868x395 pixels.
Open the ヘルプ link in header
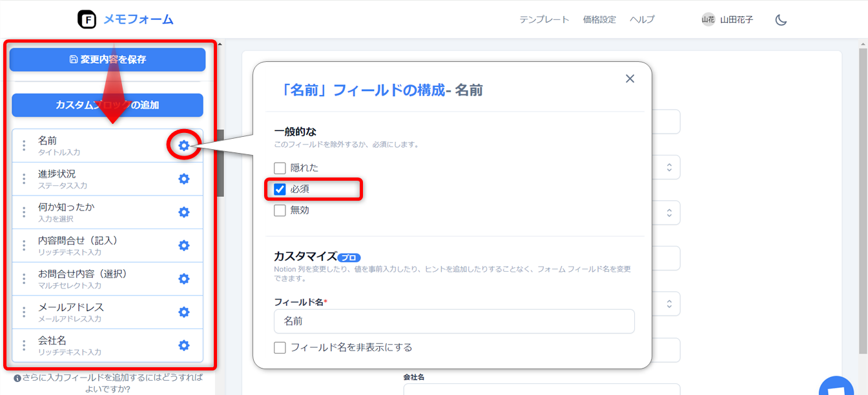point(642,20)
